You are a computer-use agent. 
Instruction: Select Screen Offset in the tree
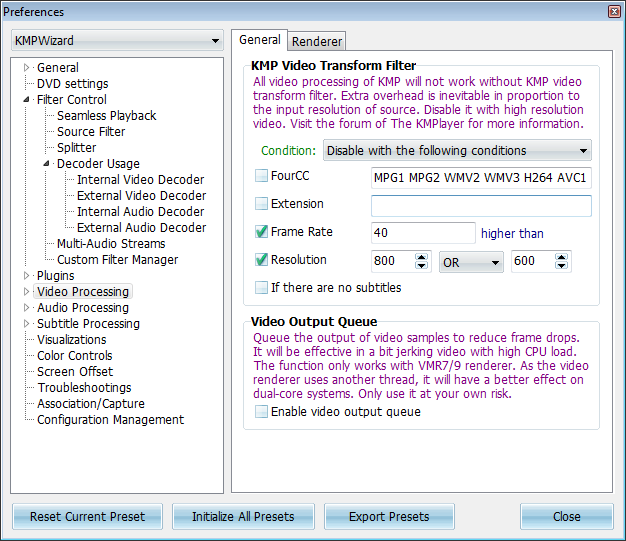tap(75, 371)
